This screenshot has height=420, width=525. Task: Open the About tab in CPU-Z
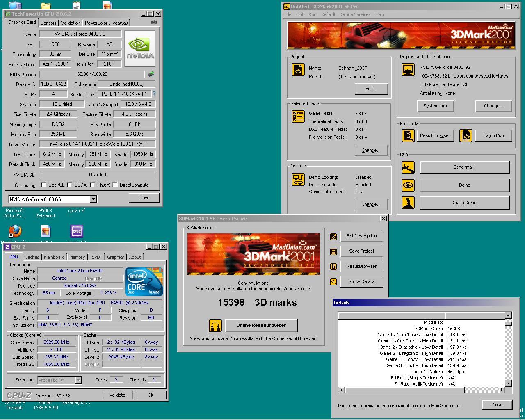pyautogui.click(x=135, y=257)
